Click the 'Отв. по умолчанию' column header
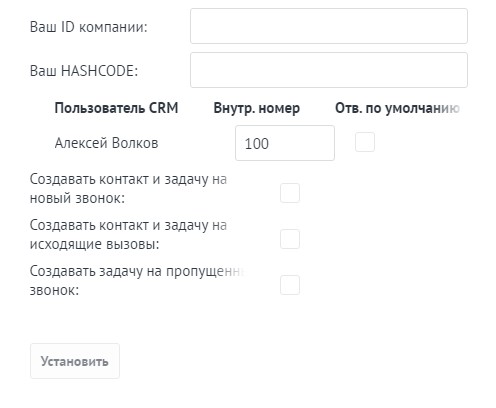Screen dimensions: 496x408 click(397, 108)
